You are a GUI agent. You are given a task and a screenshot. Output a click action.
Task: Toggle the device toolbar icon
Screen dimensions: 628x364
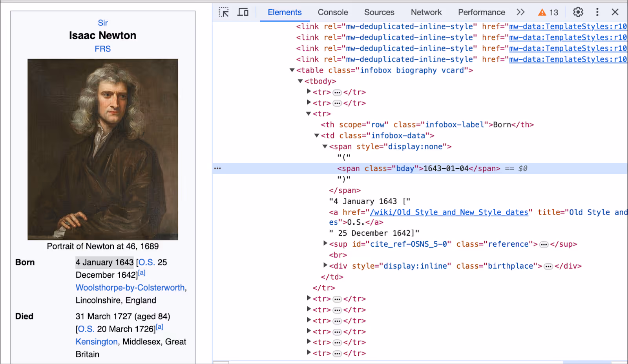tap(243, 12)
